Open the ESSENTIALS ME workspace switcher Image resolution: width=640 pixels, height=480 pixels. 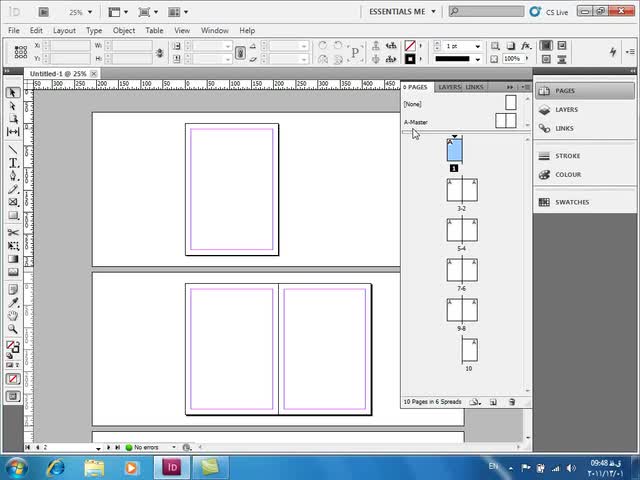[x=402, y=12]
